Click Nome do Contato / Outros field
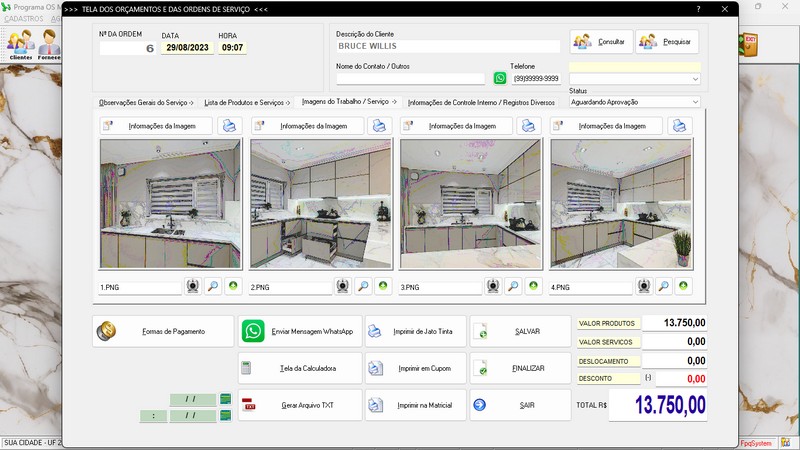 [x=410, y=79]
